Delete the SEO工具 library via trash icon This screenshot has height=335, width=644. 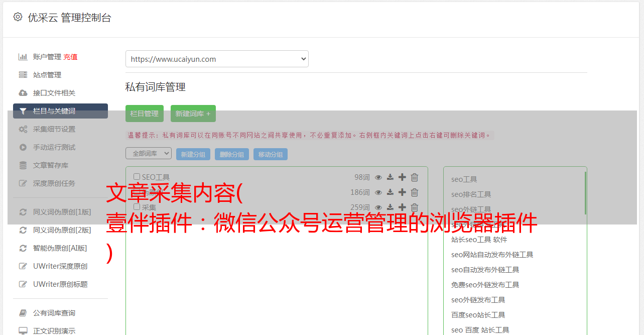pos(415,177)
